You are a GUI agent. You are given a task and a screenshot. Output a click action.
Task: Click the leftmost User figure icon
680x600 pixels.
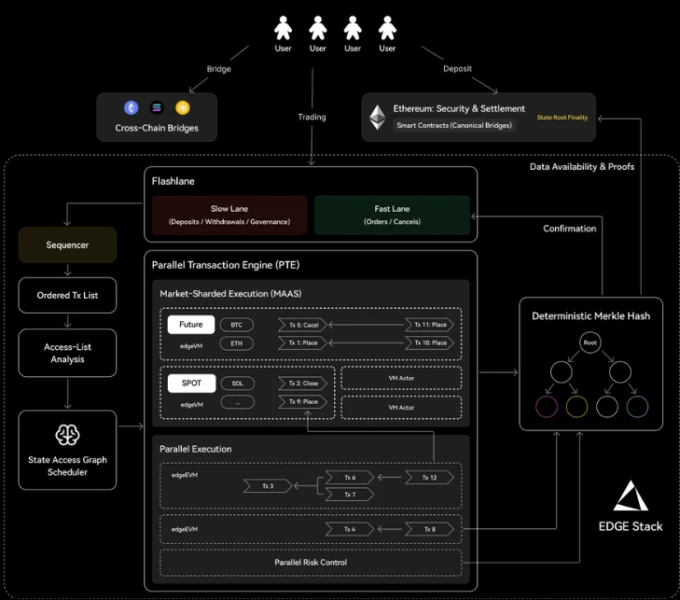[x=283, y=28]
